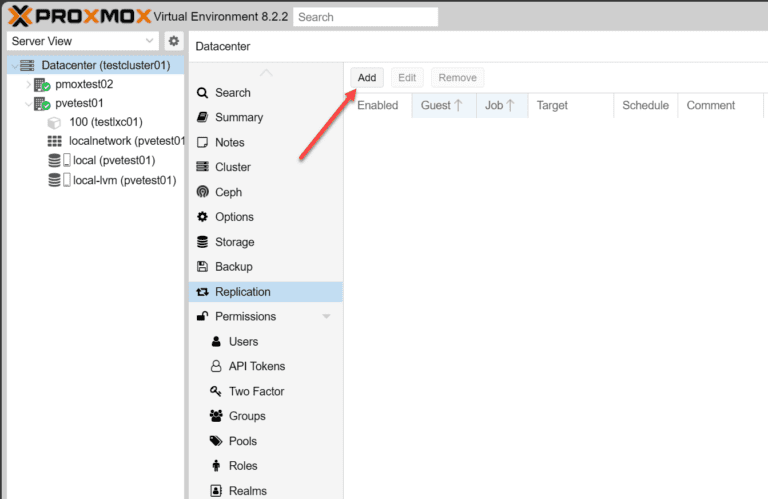Click in the top Search field
The height and width of the screenshot is (499, 768).
click(x=365, y=17)
